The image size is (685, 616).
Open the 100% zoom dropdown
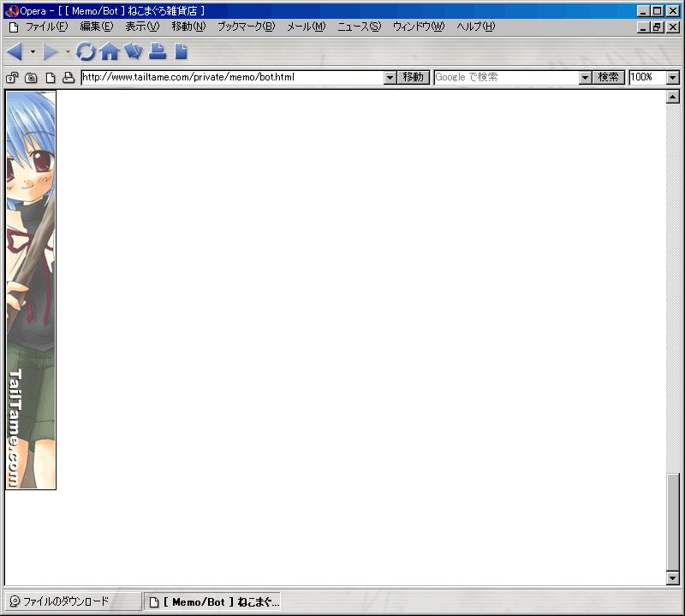(x=673, y=78)
